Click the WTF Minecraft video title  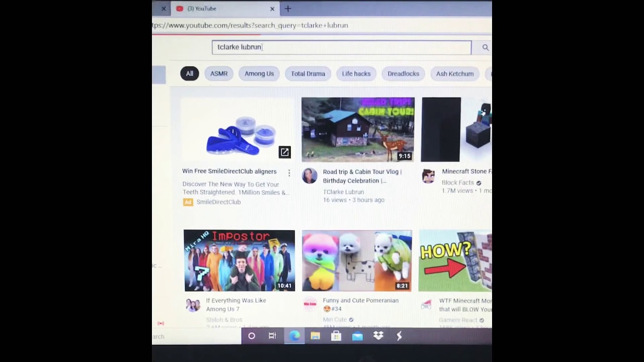tap(465, 305)
